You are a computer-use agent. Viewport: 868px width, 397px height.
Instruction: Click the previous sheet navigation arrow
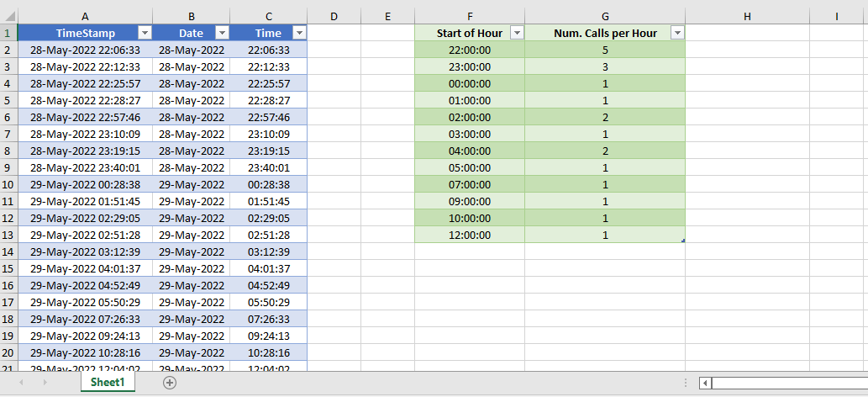(x=21, y=382)
